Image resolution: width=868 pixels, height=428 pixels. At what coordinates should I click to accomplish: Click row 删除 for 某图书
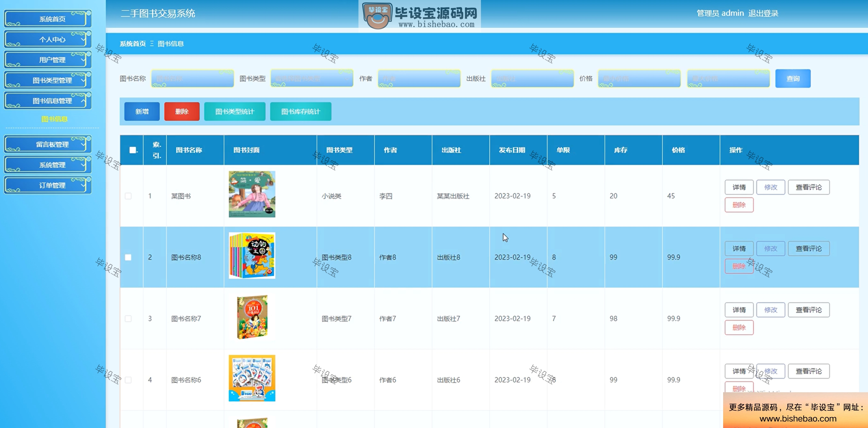tap(739, 205)
